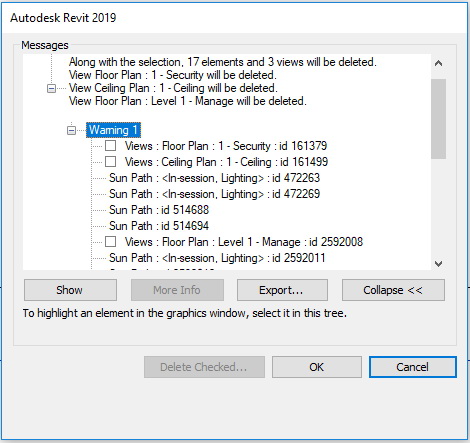Collapse the Warning 1 tree node

coord(71,130)
